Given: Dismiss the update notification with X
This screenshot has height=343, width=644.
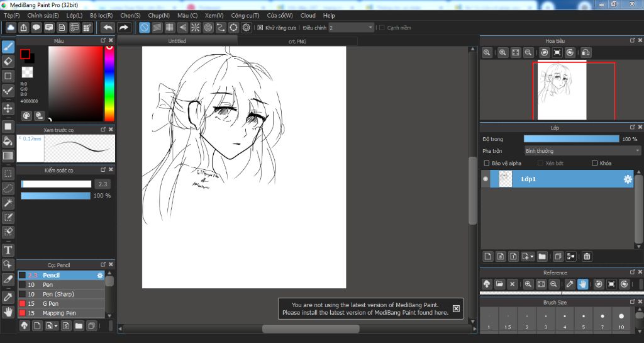Looking at the screenshot, I should (x=456, y=308).
